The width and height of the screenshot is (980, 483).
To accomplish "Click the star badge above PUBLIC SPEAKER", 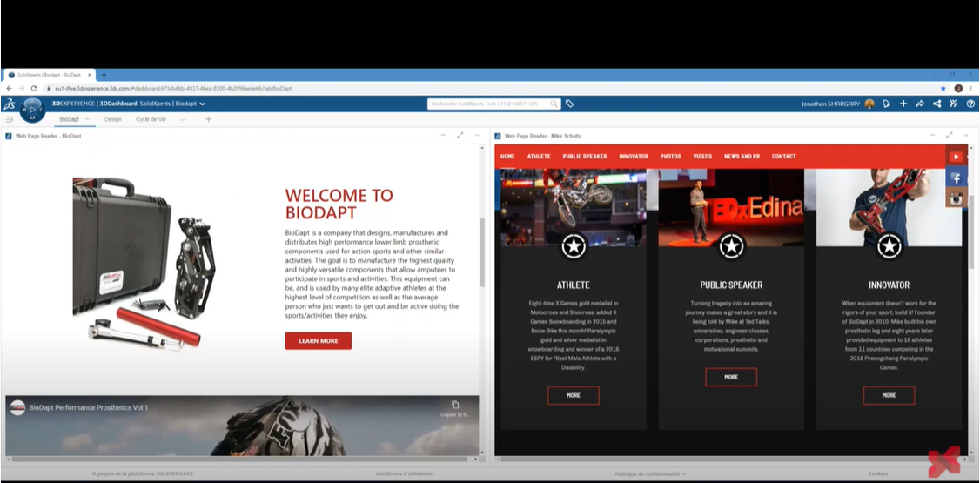I will 731,246.
